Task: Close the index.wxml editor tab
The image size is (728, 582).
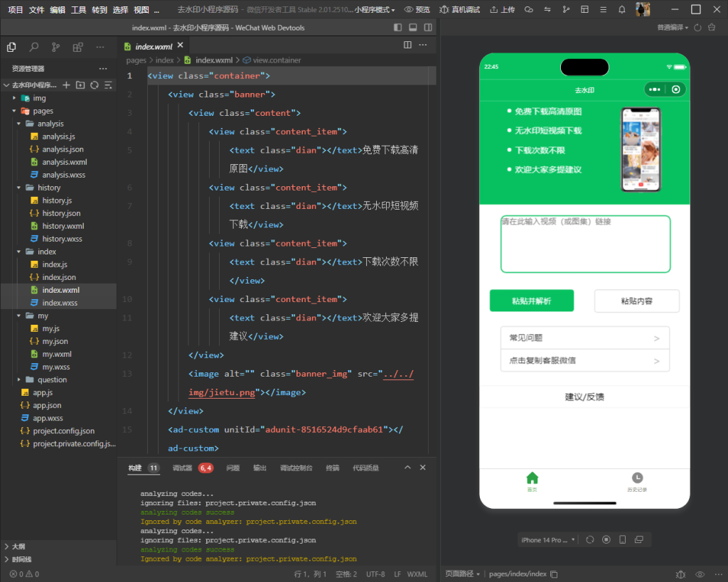Action: pyautogui.click(x=180, y=45)
